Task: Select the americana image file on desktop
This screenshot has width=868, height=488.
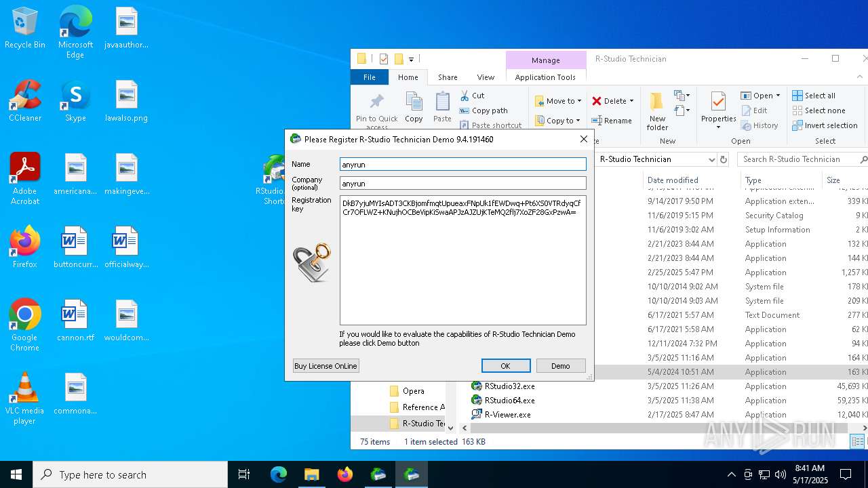Action: click(x=75, y=175)
